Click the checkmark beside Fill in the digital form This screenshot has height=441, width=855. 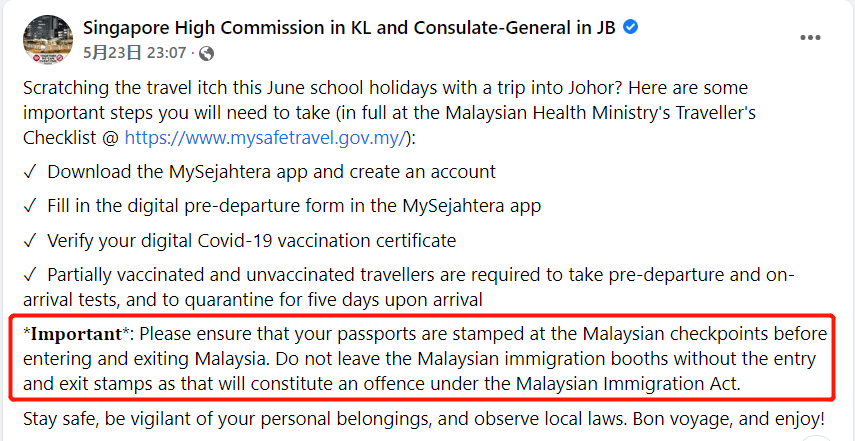click(x=30, y=206)
